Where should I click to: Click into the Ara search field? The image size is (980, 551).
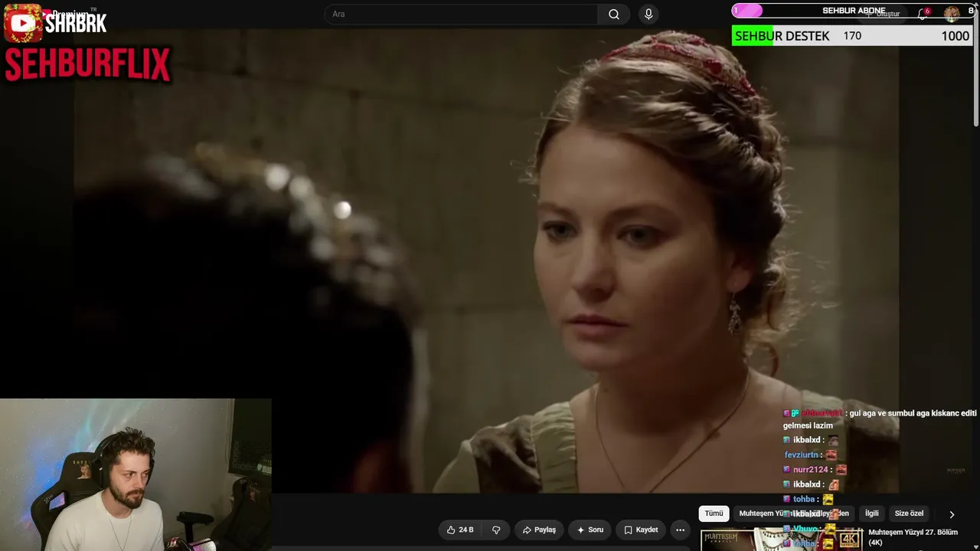(x=461, y=14)
